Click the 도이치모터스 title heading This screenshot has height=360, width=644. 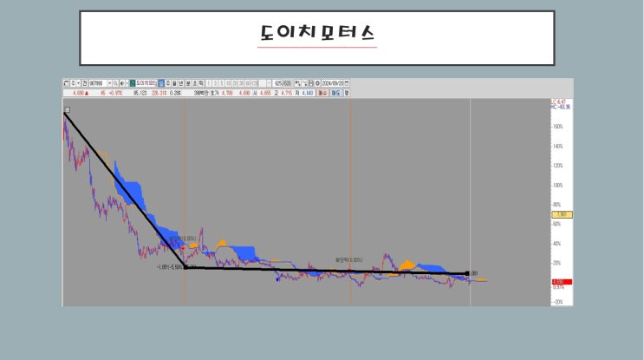(x=317, y=32)
